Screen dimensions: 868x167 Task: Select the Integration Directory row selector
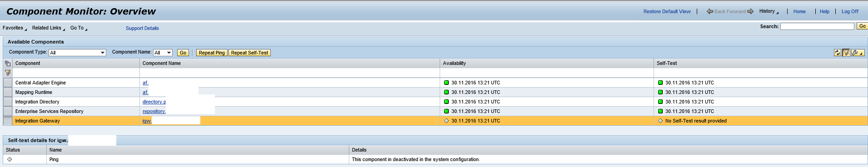click(8, 102)
